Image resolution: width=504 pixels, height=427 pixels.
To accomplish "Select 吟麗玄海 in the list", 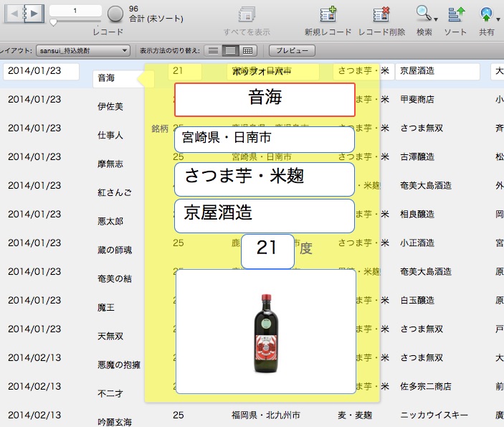I will (115, 422).
